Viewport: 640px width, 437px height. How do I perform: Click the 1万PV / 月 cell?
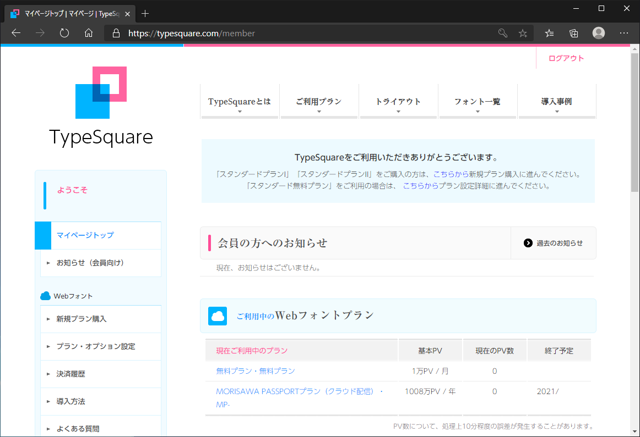coord(430,371)
